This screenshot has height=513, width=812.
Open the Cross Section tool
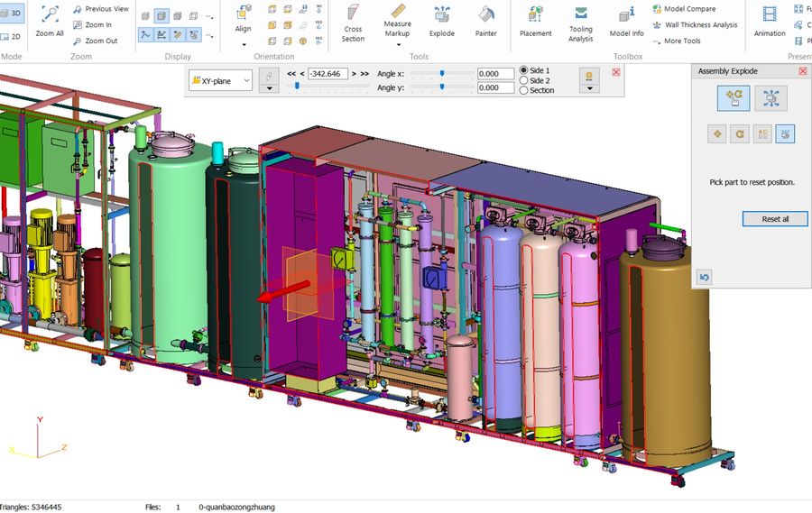tap(353, 23)
